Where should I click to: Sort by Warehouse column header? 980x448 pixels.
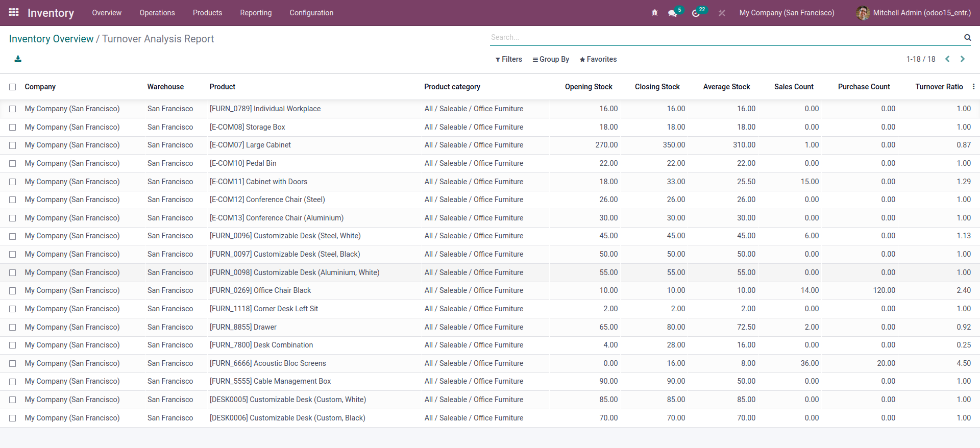[165, 87]
